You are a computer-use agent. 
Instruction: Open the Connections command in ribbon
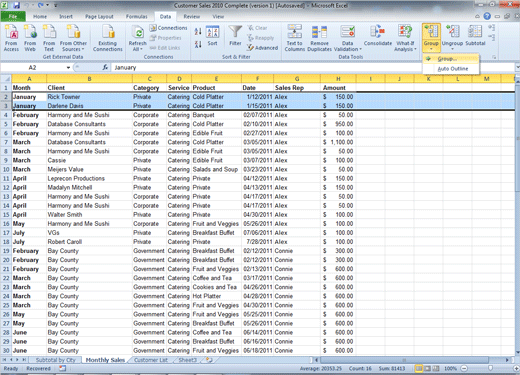(169, 28)
